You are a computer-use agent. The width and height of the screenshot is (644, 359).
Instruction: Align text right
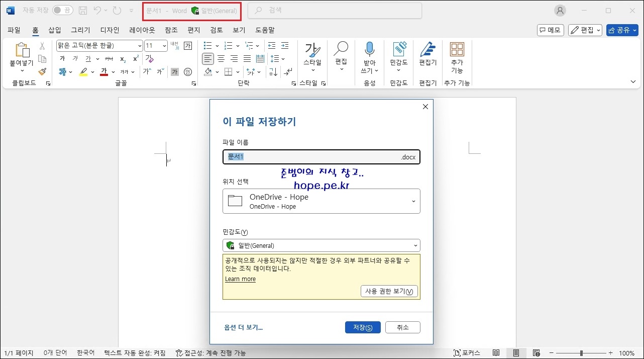tap(234, 59)
